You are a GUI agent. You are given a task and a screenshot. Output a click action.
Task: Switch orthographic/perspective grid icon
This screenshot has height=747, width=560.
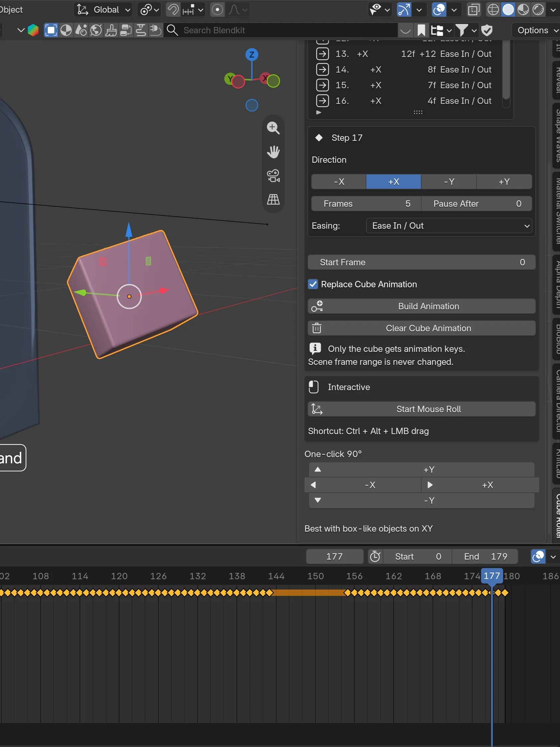coord(273,199)
